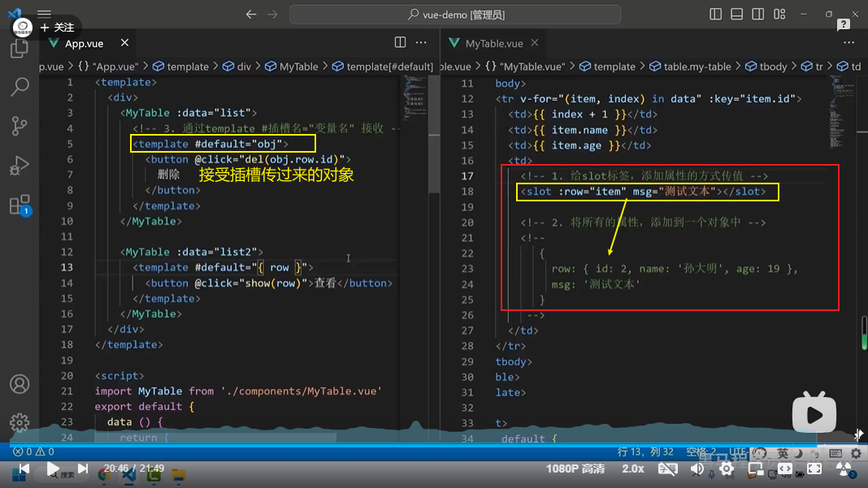Expand template[#default] breadcrumb
868x488 pixels.
(383, 67)
